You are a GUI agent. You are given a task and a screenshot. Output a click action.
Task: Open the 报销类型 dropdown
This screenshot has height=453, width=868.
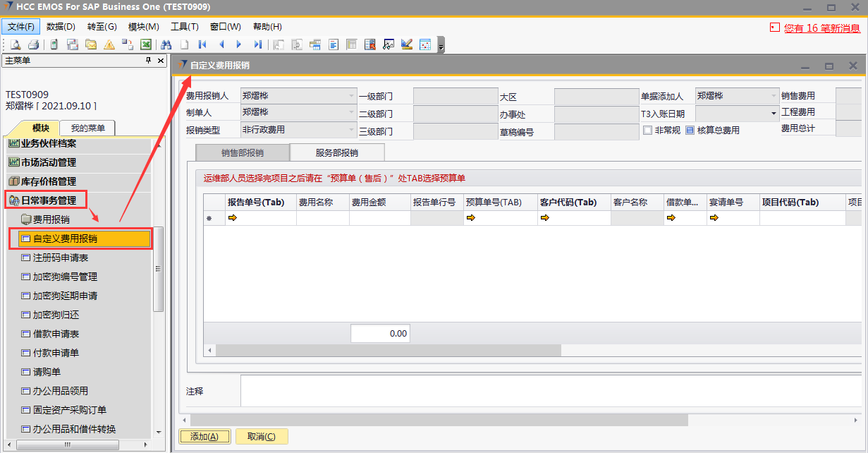(x=350, y=130)
